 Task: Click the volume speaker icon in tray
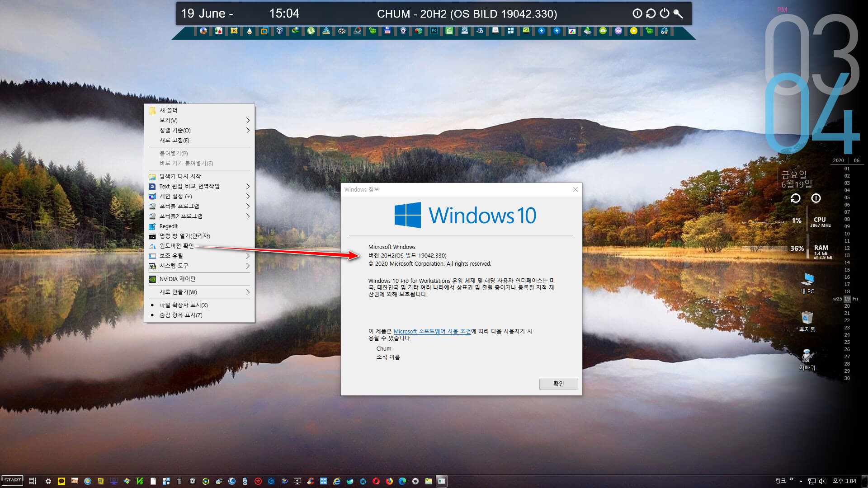822,481
